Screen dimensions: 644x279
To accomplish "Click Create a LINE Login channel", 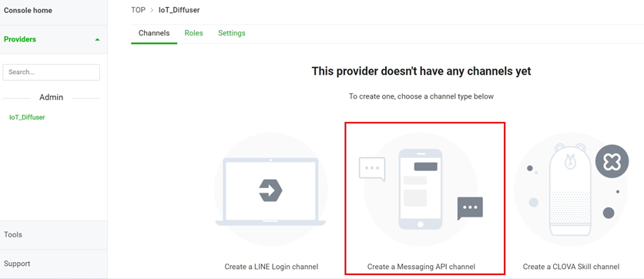I will tap(271, 267).
